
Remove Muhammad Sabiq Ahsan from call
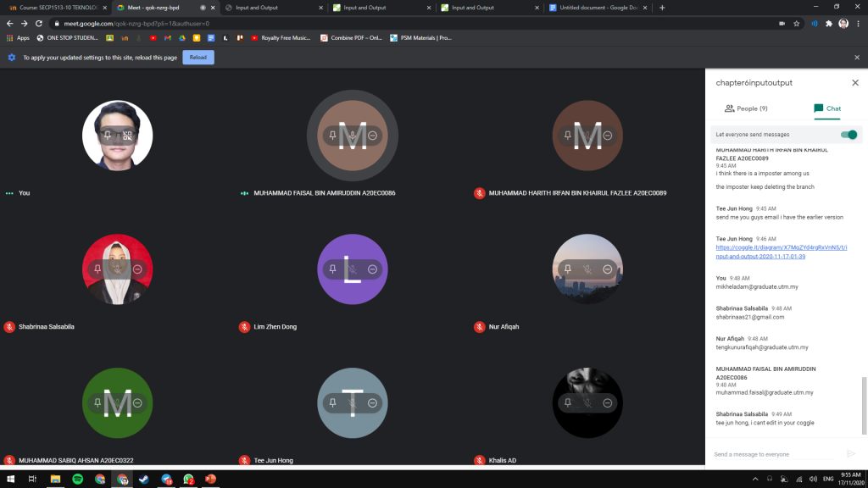(137, 403)
